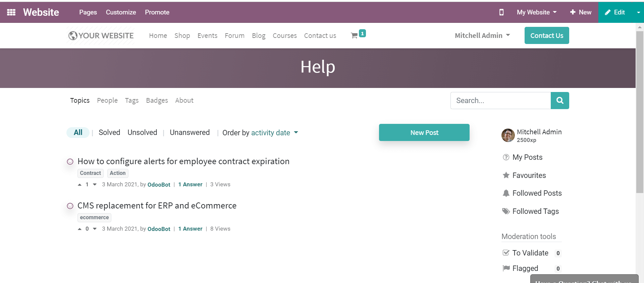The width and height of the screenshot is (644, 283).
Task: Open OdooBot author link on contract post
Action: tap(159, 185)
